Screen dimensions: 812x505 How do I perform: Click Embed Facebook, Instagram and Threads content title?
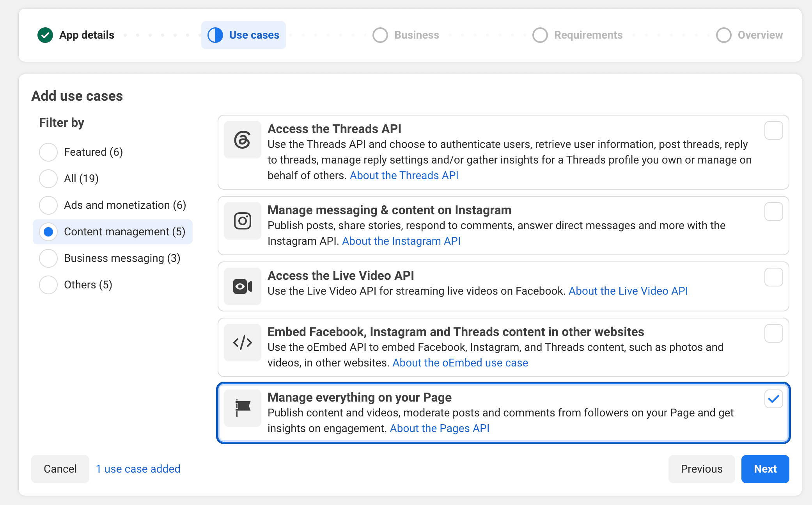tap(456, 332)
